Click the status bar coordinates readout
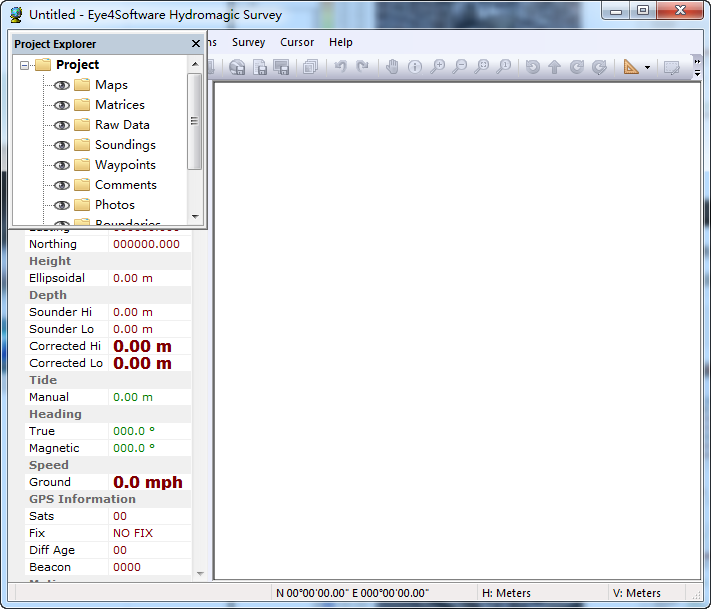This screenshot has height=609, width=711. (352, 593)
